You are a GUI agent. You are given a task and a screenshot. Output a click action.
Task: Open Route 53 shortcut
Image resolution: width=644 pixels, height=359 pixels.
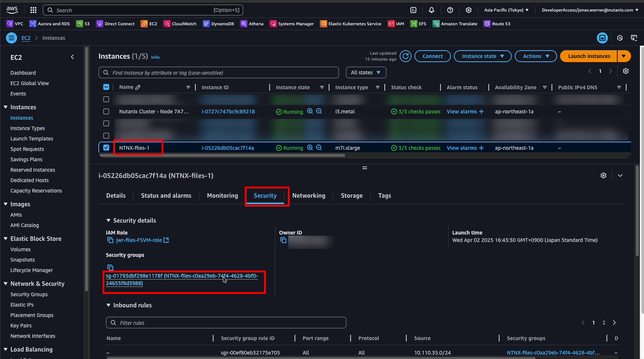click(497, 24)
